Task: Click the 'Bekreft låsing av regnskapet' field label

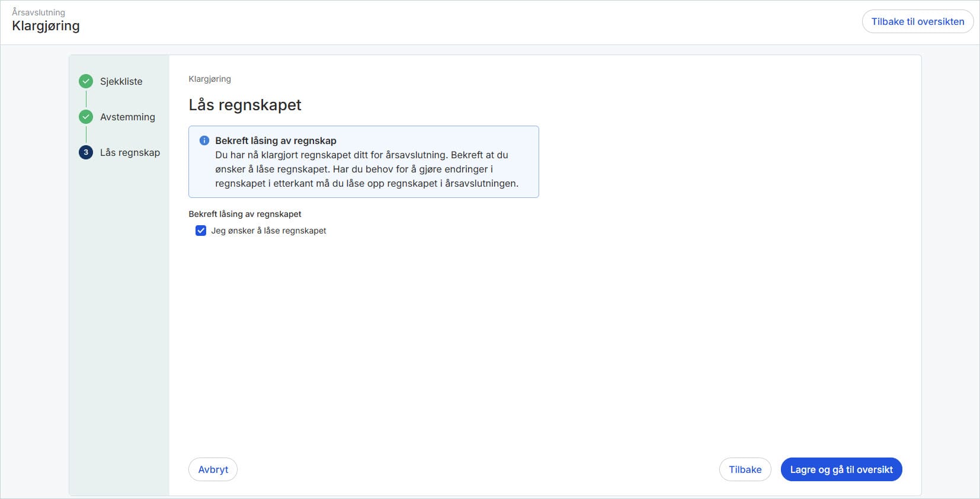Action: pos(245,214)
